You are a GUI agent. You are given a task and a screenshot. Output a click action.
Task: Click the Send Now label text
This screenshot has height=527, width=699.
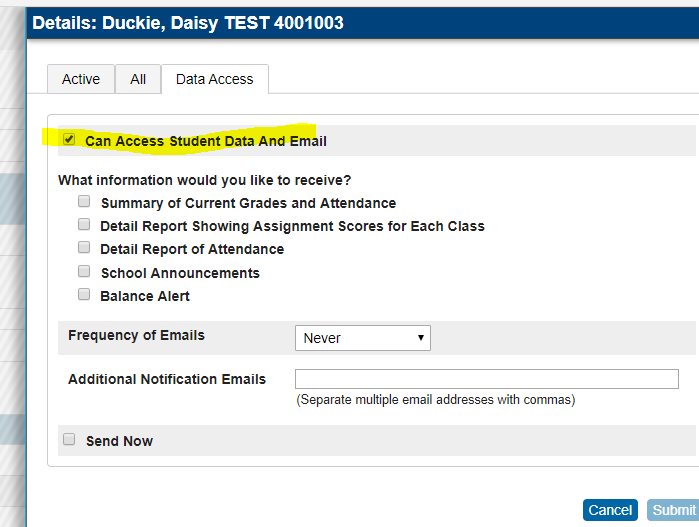[x=119, y=441]
